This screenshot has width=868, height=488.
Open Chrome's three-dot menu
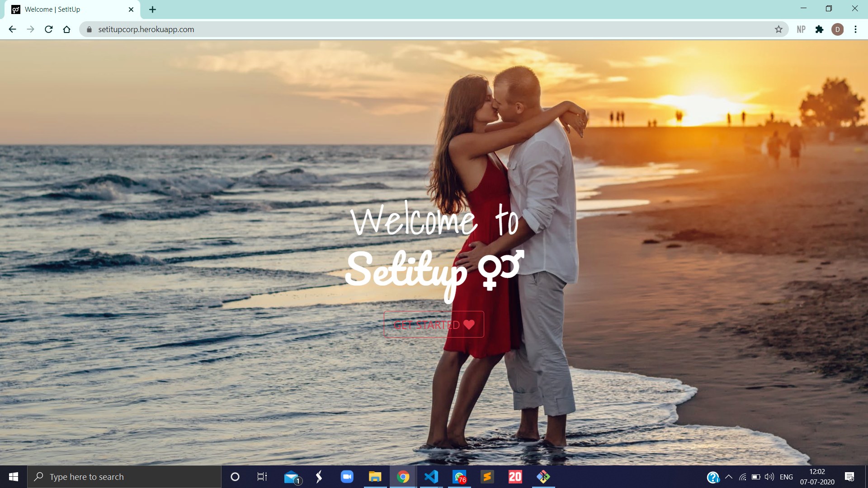(x=855, y=29)
